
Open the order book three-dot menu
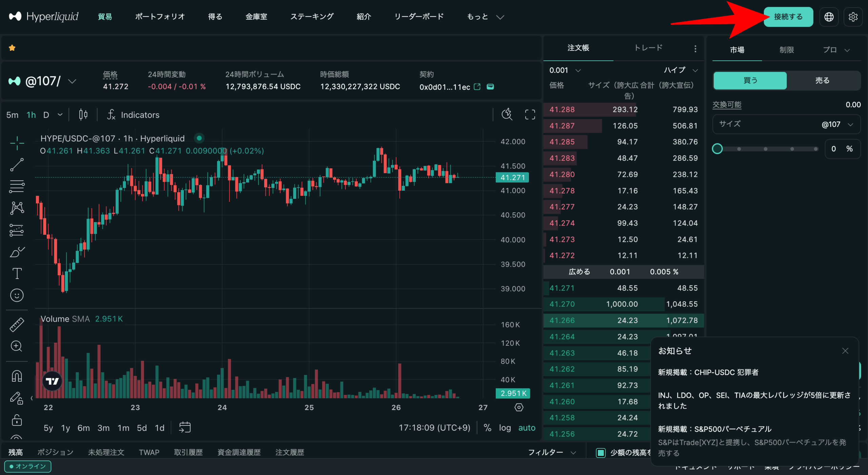pos(695,49)
